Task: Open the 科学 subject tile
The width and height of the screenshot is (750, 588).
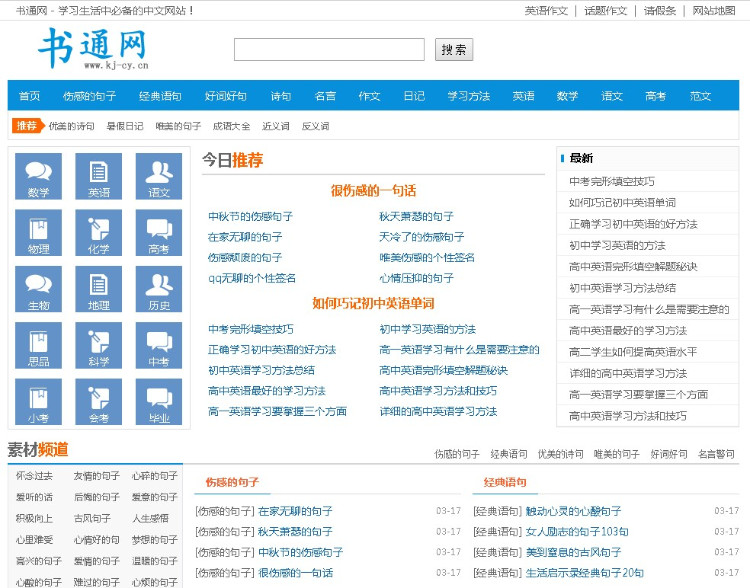Action: pos(99,345)
